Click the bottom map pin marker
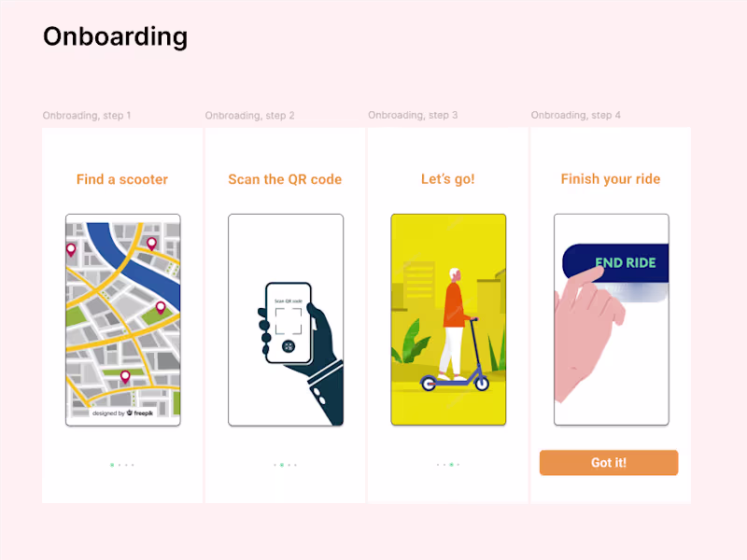747x560 pixels. point(125,377)
